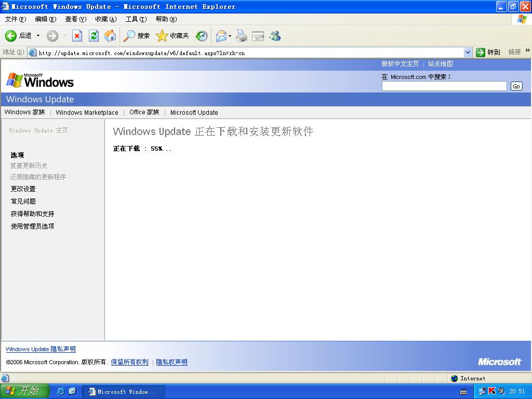
Task: Open 更改设置 in sidebar
Action: point(23,189)
